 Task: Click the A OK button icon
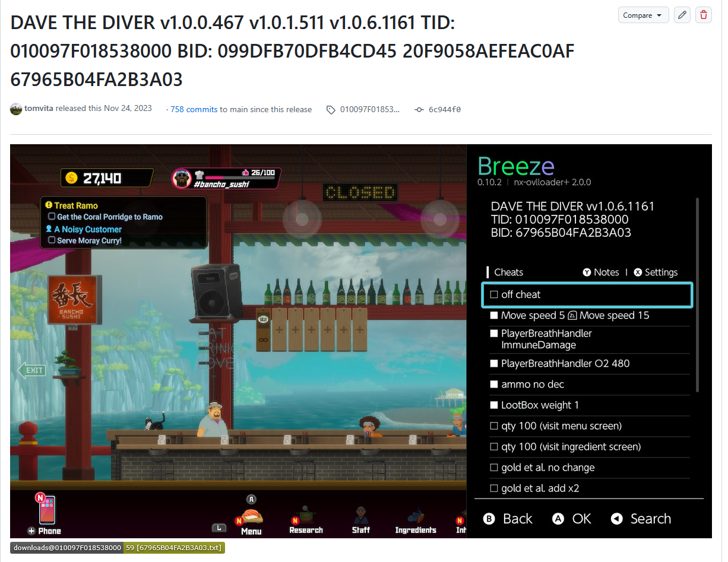[558, 519]
